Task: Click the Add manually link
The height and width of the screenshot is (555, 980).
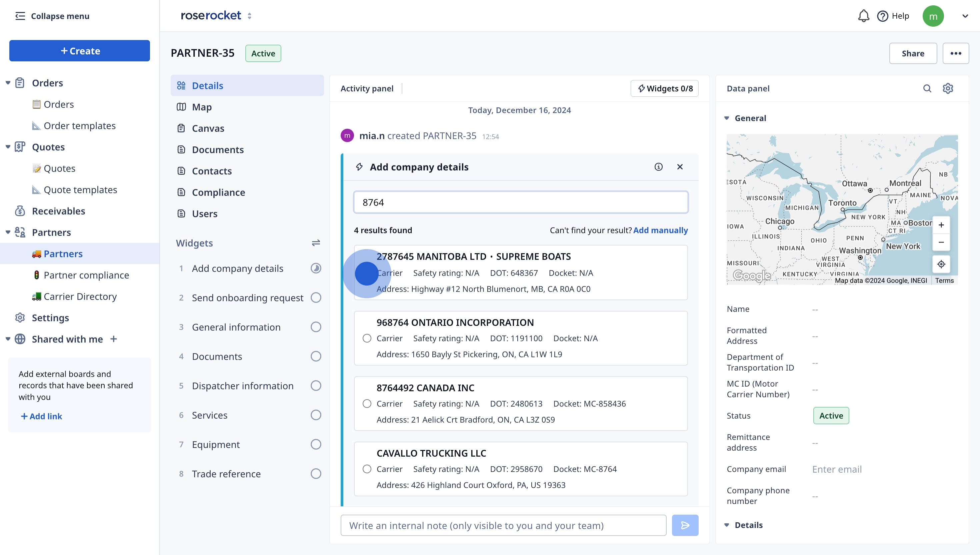Action: click(x=660, y=230)
